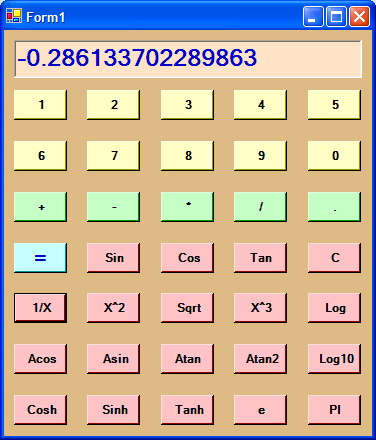Click the 1/X reciprocal button
This screenshot has width=376, height=440.
tap(40, 308)
